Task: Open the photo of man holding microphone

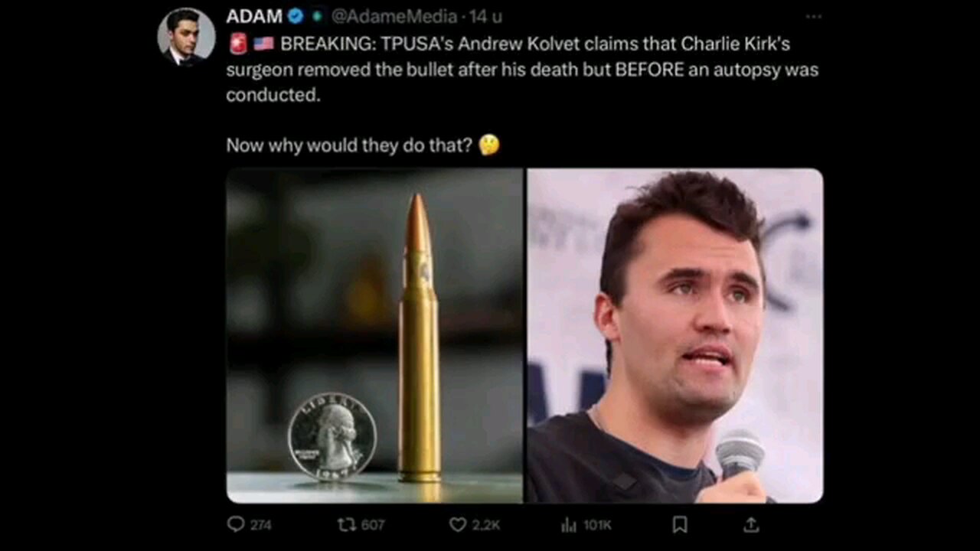Action: pos(675,335)
